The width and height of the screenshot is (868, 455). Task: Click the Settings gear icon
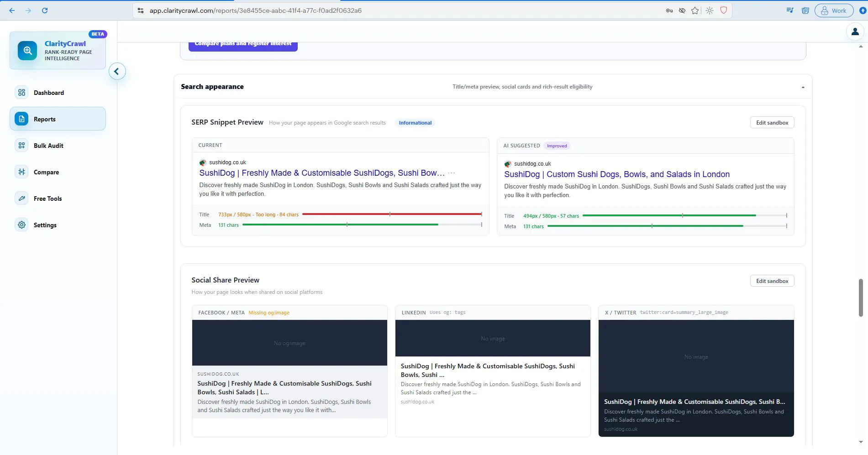(21, 225)
